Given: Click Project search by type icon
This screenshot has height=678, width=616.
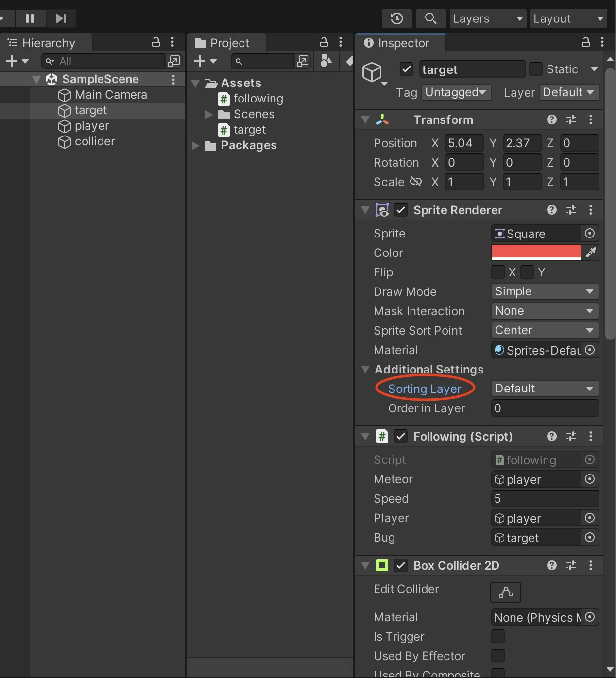Looking at the screenshot, I should click(326, 61).
